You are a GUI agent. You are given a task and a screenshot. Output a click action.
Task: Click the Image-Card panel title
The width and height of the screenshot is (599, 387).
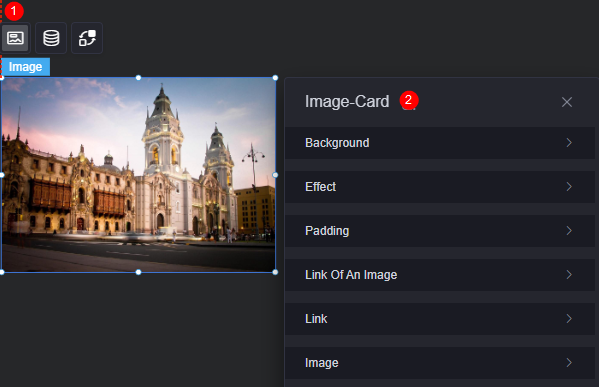tap(347, 102)
